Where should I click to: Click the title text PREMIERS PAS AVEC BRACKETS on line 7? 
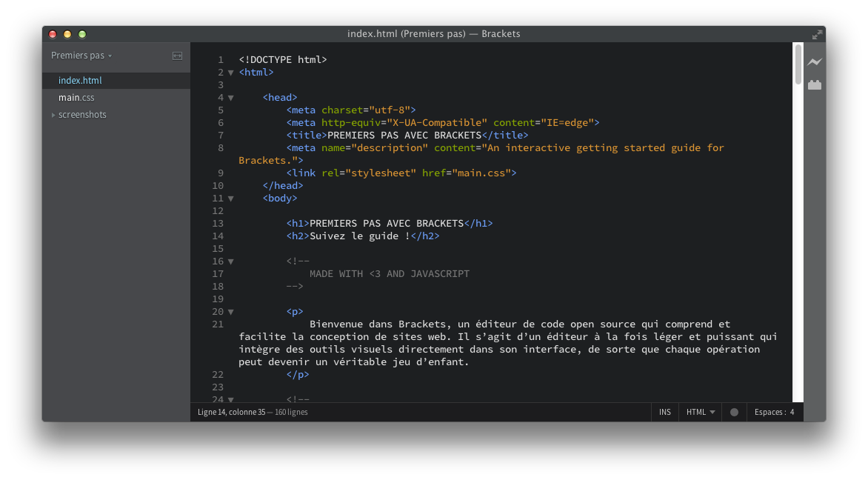click(x=404, y=135)
